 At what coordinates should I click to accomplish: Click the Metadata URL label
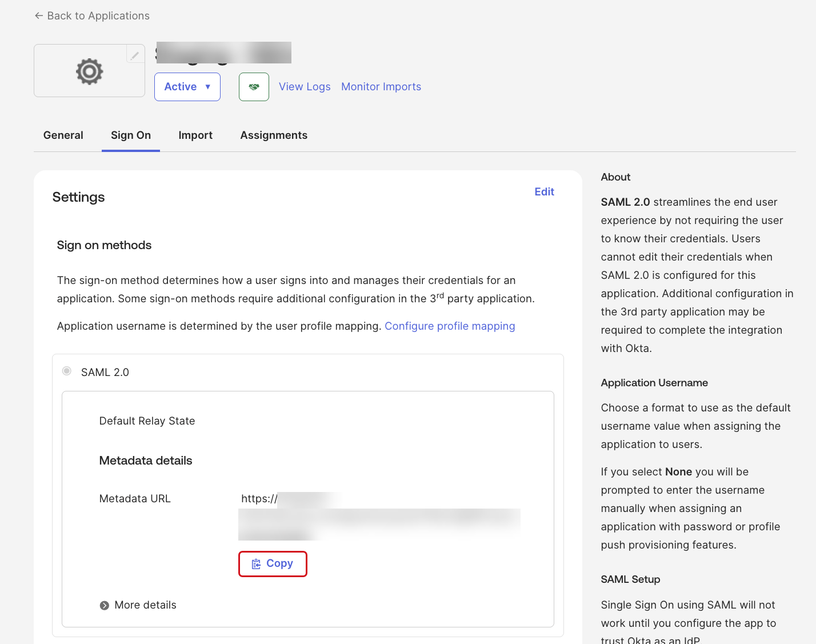[x=135, y=499]
